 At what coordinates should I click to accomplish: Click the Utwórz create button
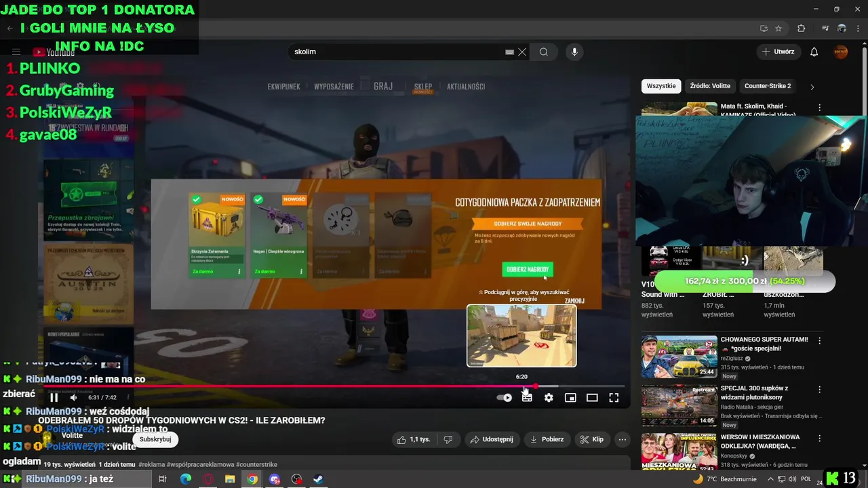(x=778, y=52)
